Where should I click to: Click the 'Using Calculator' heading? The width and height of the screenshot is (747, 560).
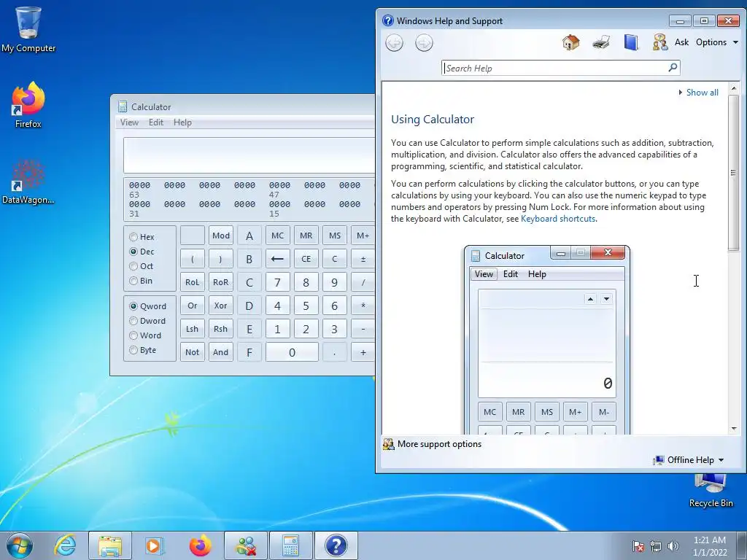click(x=433, y=119)
